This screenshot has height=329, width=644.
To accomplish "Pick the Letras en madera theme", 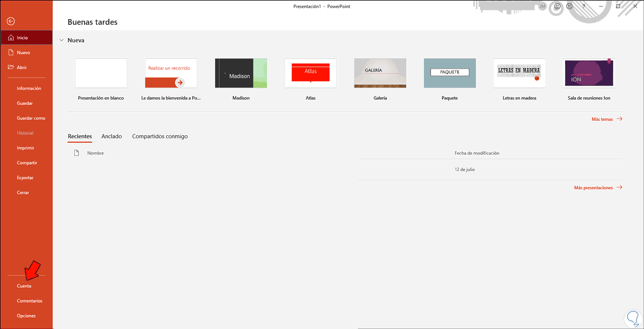I will [x=519, y=73].
